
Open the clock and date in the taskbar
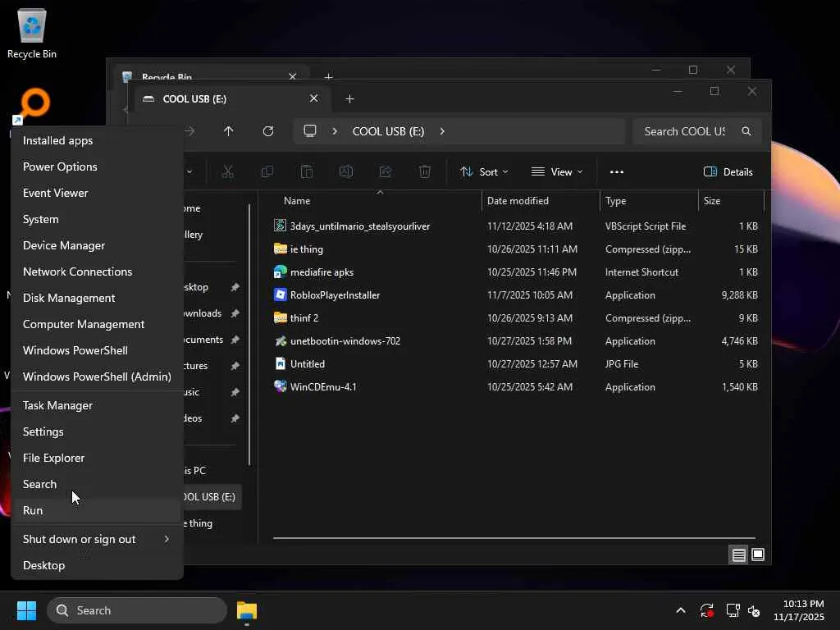(799, 610)
